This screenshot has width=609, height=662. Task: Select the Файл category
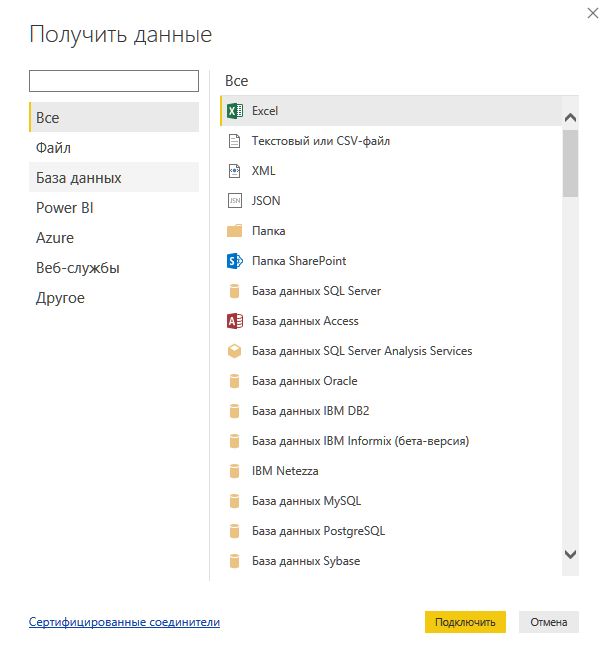click(x=114, y=148)
